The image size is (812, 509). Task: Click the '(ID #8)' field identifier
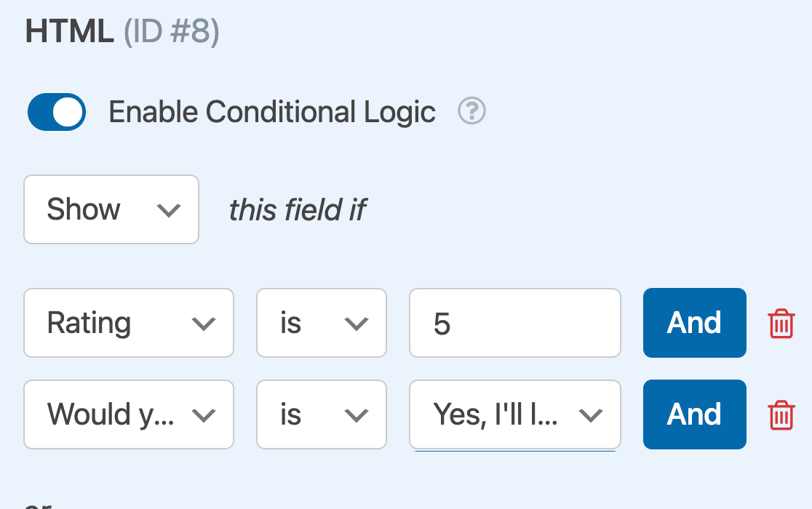pos(171,33)
